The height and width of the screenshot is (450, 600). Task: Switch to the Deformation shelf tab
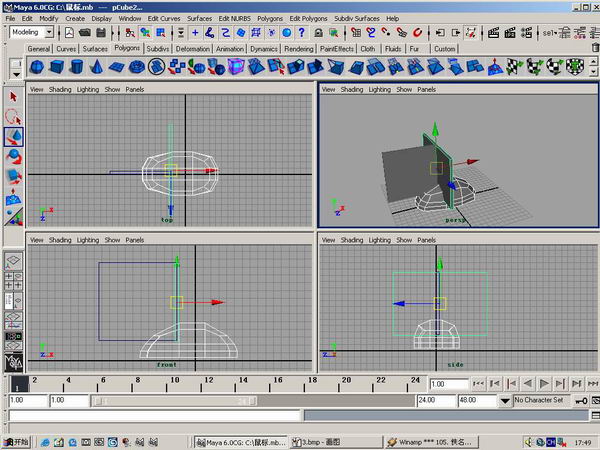(x=193, y=49)
